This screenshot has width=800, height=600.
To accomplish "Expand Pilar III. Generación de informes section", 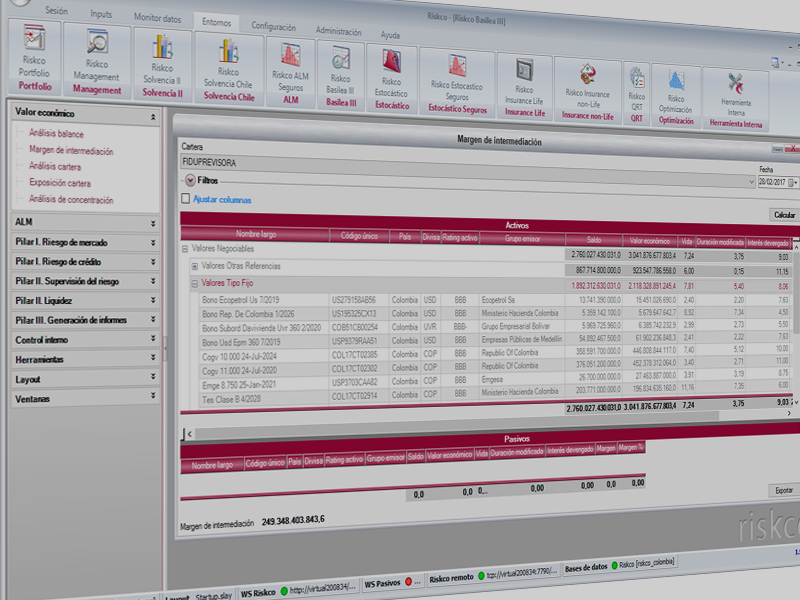I will [x=153, y=319].
